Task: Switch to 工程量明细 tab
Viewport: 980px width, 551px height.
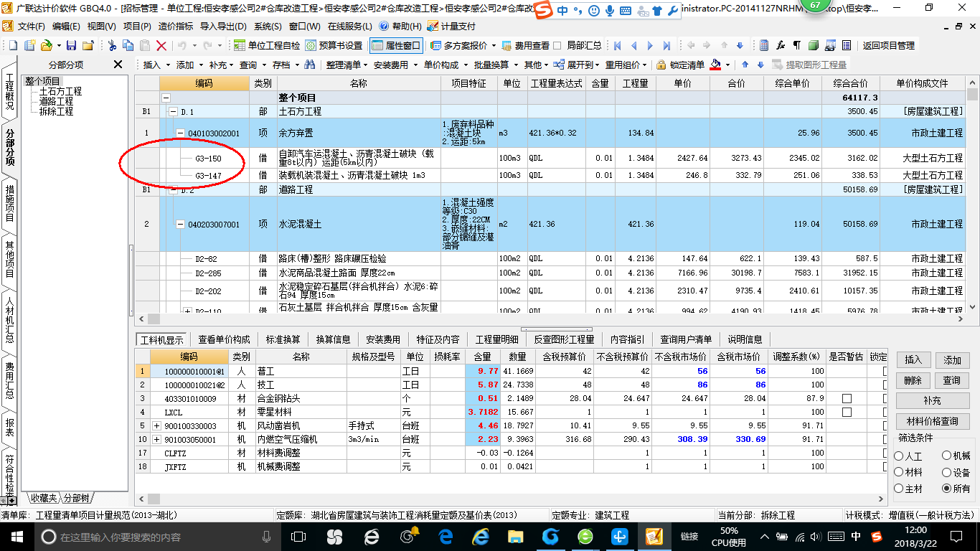Action: point(496,339)
